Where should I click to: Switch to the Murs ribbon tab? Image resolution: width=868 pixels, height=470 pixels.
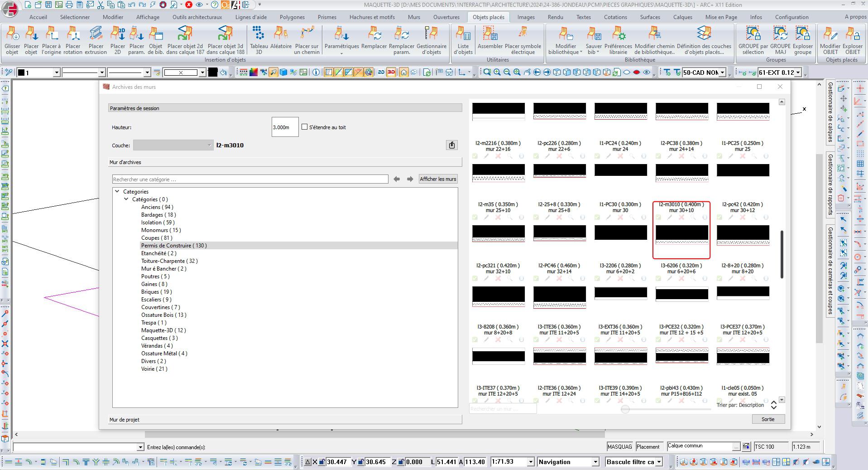pos(413,17)
